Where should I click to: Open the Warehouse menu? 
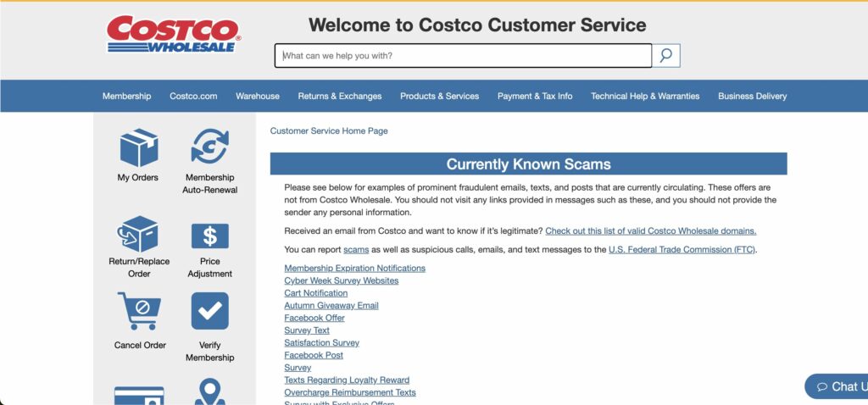tap(258, 96)
